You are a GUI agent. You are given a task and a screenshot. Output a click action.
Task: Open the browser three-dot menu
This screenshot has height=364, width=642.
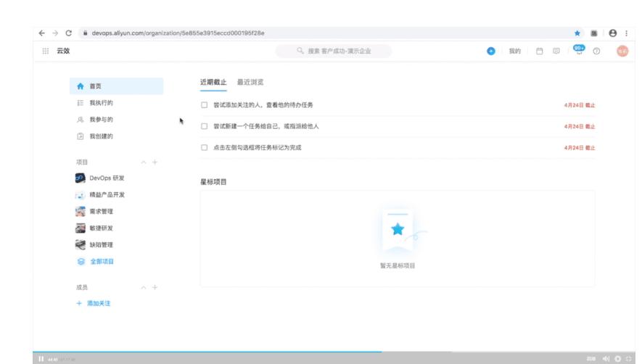626,33
